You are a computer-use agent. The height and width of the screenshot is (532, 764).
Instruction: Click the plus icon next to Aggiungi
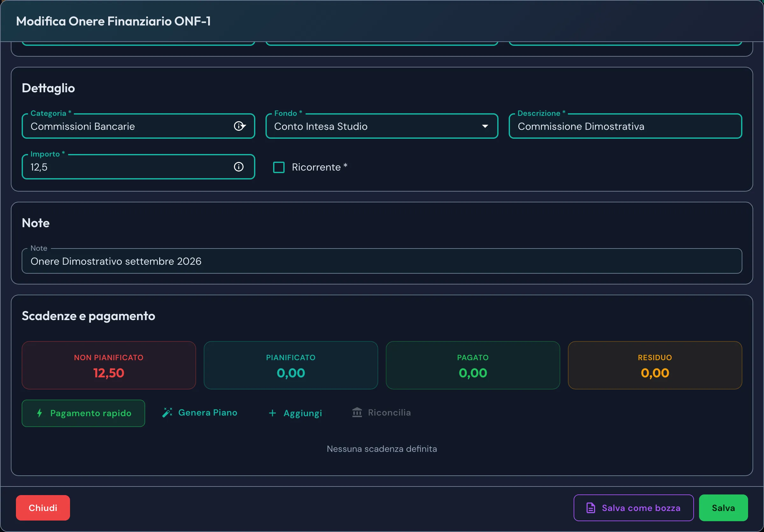272,413
